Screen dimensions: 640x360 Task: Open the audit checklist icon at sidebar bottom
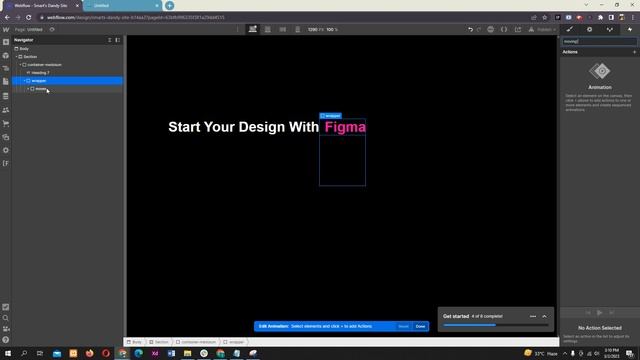(6, 307)
